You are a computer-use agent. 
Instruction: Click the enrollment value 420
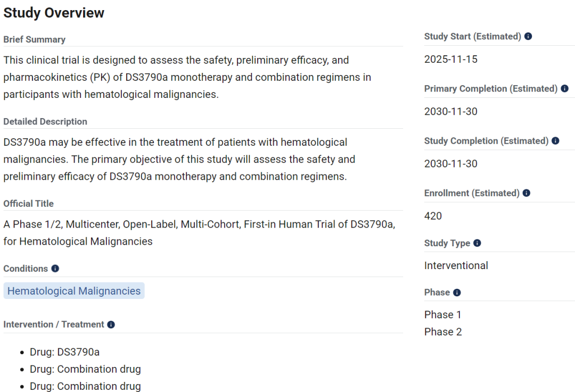click(x=433, y=216)
